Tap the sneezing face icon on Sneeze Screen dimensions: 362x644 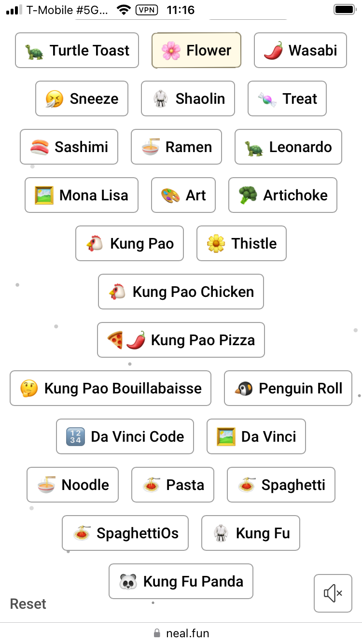click(55, 98)
